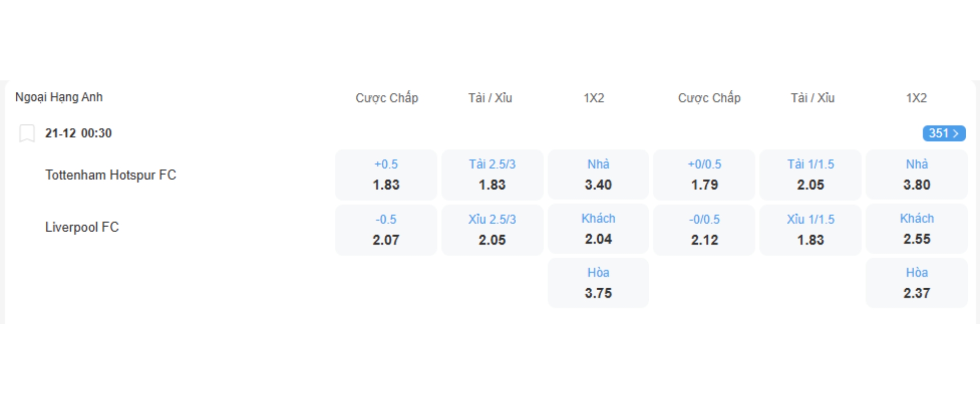Image resolution: width=980 pixels, height=404 pixels.
Task: Choose Nhà home win at 3.40
Action: coord(598,175)
